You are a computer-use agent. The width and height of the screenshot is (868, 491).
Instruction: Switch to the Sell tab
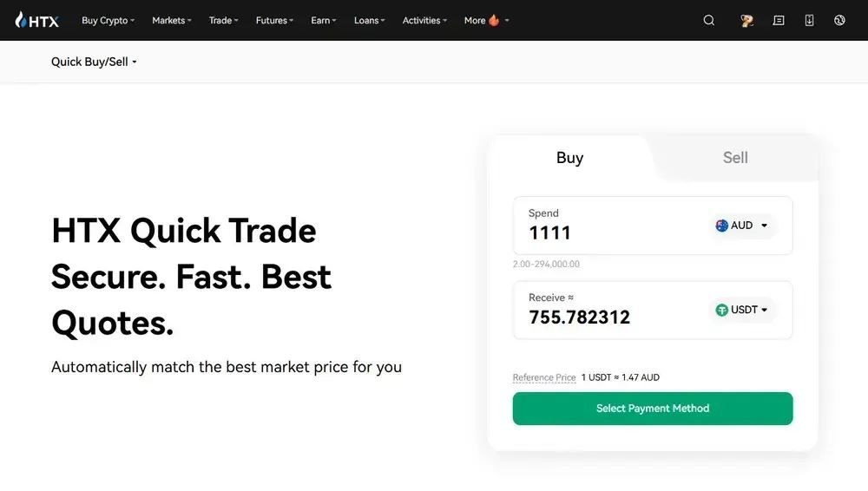(x=735, y=158)
